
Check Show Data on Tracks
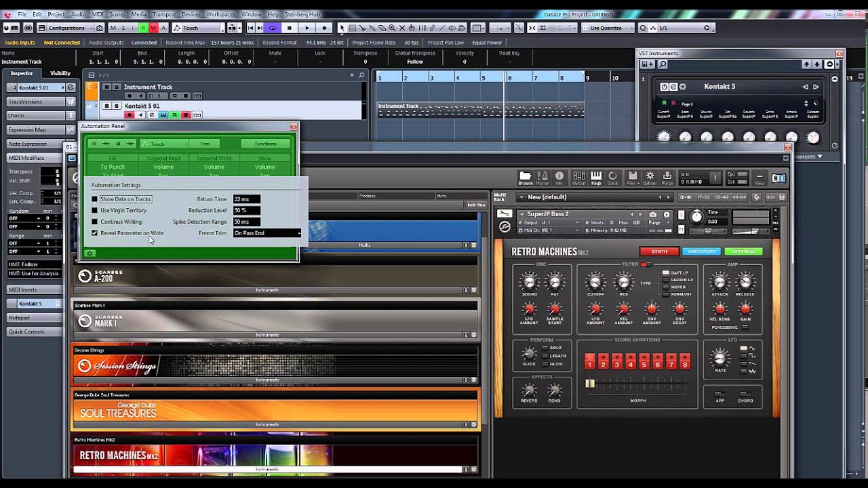pyautogui.click(x=95, y=199)
